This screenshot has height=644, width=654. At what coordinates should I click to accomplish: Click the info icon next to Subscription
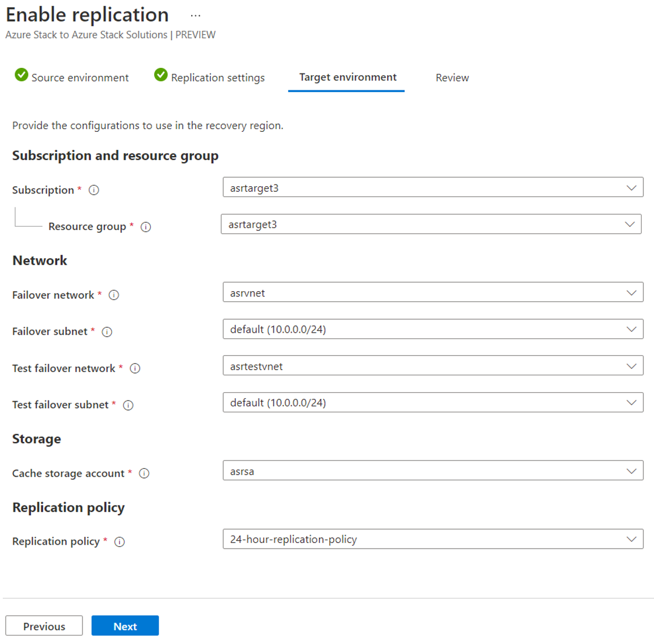tap(94, 190)
